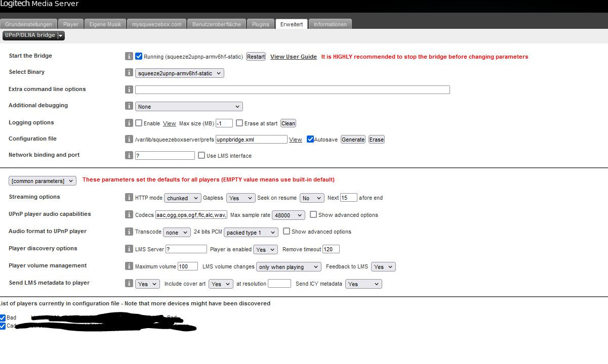The image size is (608, 364).
Task: Switch to mysqueezebox.com tab
Action: [157, 24]
